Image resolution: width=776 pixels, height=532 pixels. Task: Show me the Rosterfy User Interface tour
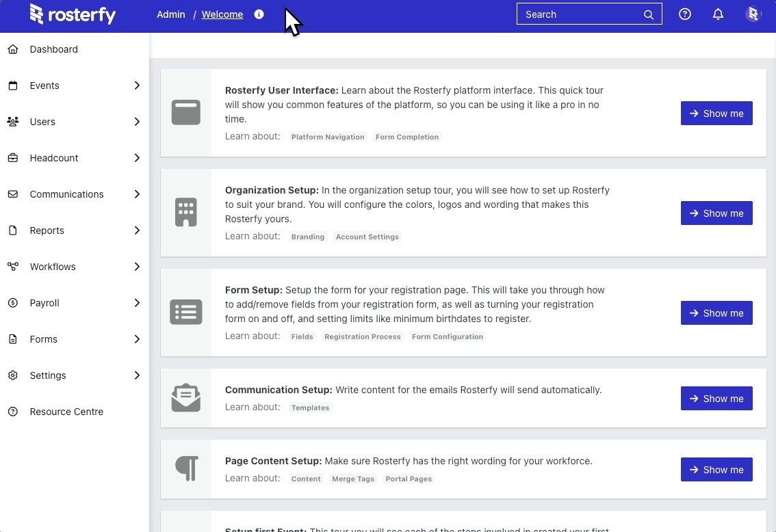pyautogui.click(x=716, y=114)
